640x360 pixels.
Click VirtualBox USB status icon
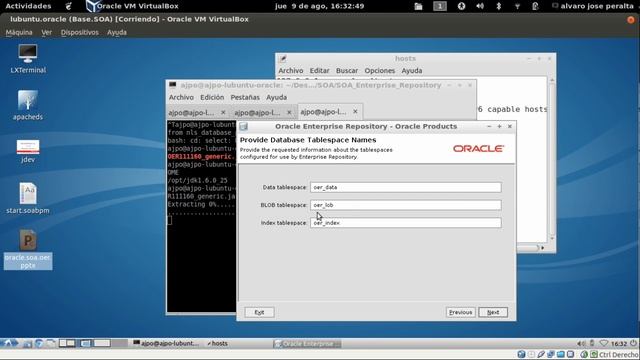pyautogui.click(x=541, y=354)
